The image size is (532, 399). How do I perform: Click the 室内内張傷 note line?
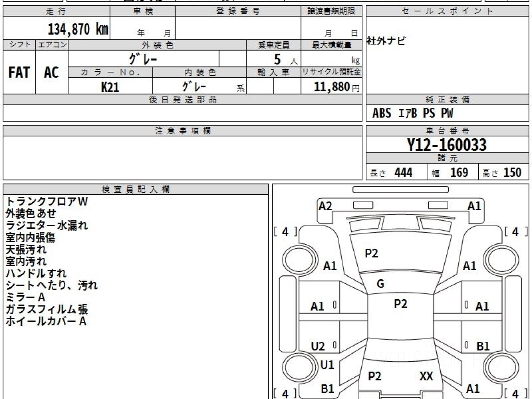31,237
